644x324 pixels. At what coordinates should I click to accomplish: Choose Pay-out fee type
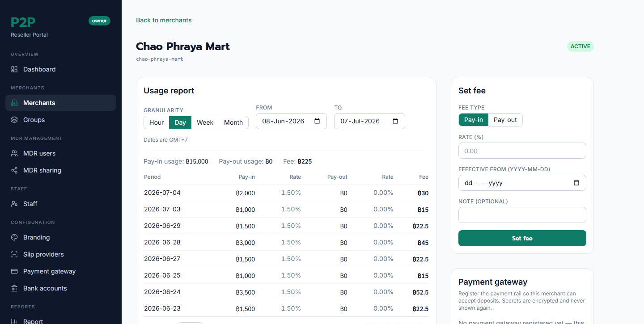pos(505,120)
